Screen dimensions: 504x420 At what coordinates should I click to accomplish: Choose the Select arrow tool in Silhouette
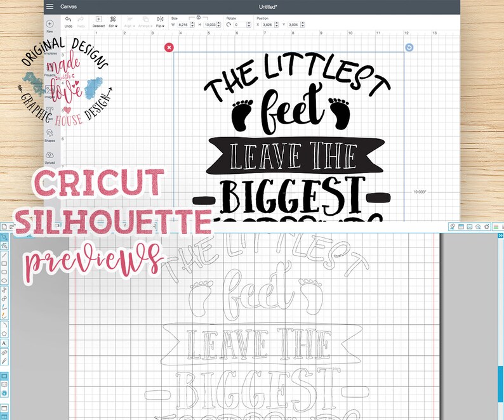(4, 237)
